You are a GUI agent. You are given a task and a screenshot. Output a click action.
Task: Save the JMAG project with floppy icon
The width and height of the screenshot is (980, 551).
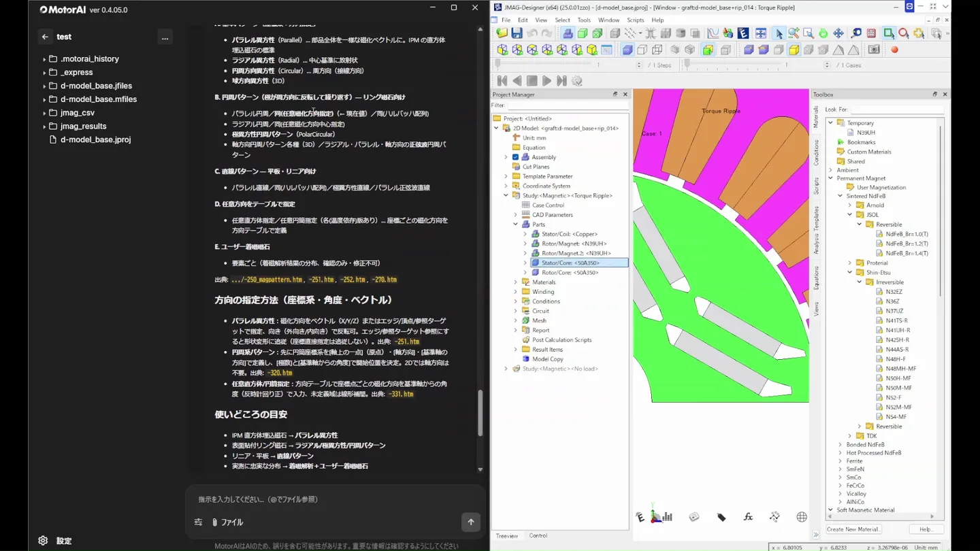517,33
